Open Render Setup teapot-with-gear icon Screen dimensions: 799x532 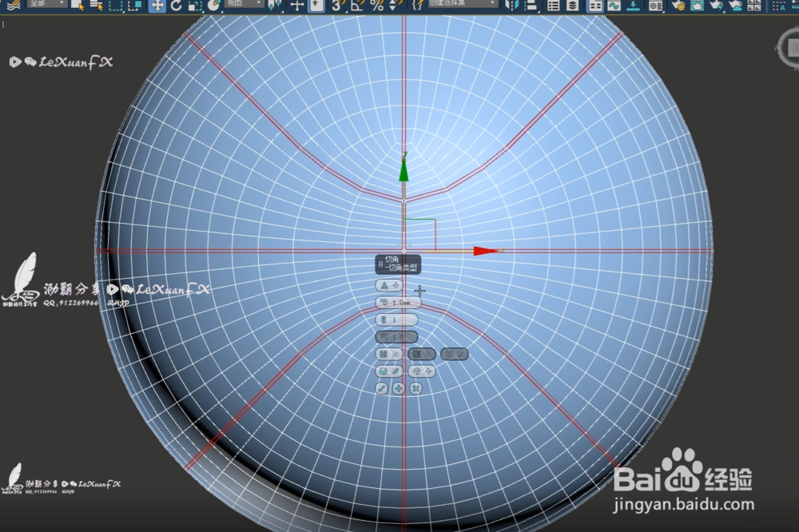(x=678, y=6)
